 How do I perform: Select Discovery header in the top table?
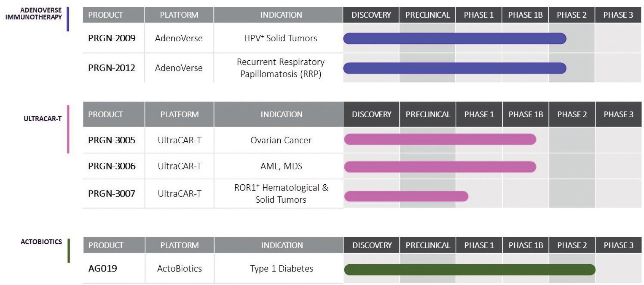[x=371, y=15]
